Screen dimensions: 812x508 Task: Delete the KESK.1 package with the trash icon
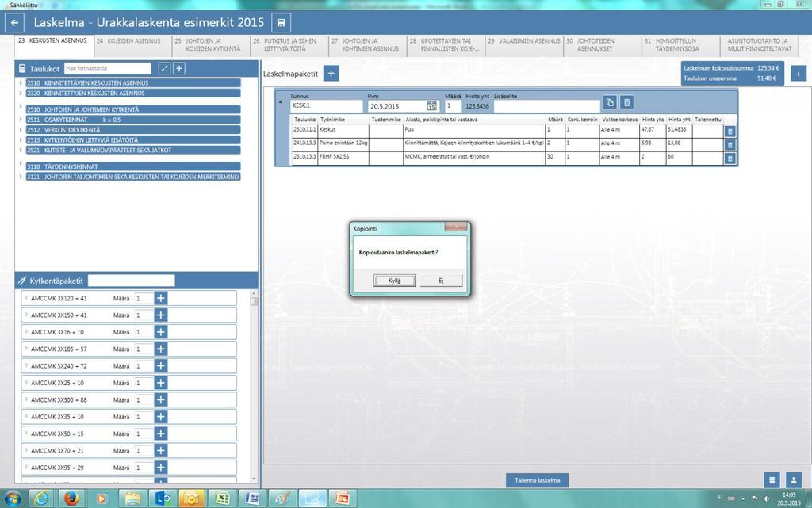click(x=626, y=102)
